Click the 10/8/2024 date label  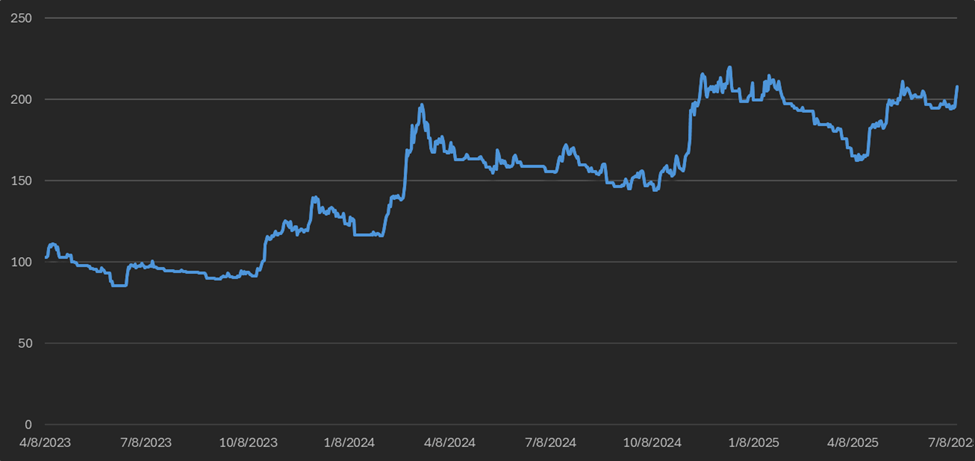tap(652, 443)
